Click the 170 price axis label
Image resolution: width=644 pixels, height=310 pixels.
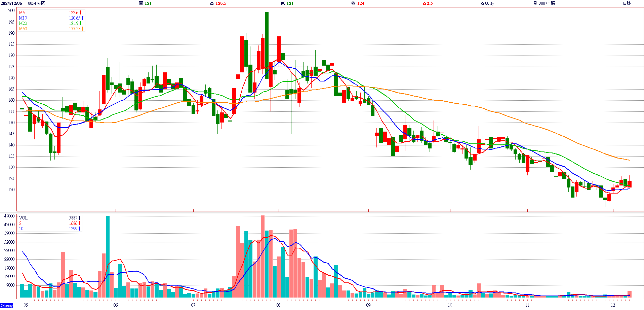(x=11, y=78)
